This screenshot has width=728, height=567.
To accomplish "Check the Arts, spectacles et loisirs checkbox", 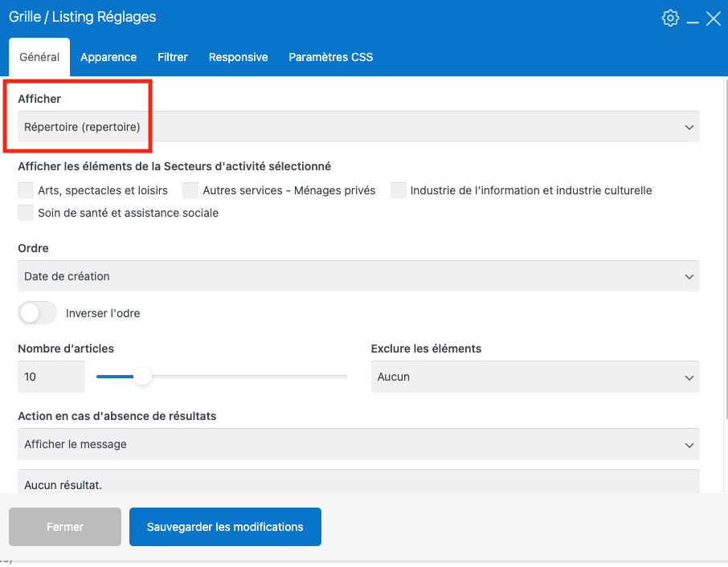I will (x=27, y=190).
